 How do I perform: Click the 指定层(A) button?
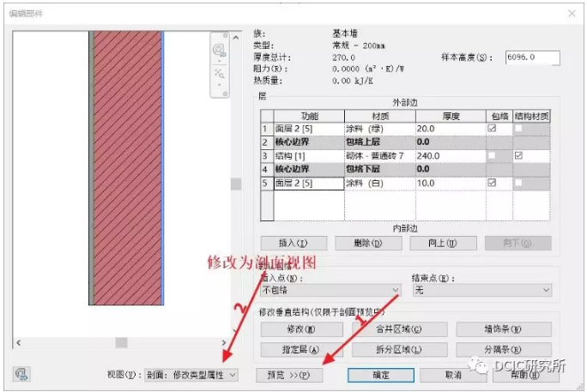coord(301,349)
